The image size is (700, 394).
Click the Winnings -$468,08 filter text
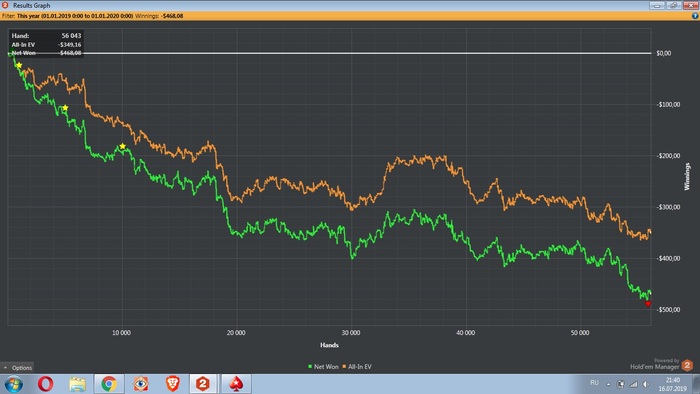[x=159, y=16]
